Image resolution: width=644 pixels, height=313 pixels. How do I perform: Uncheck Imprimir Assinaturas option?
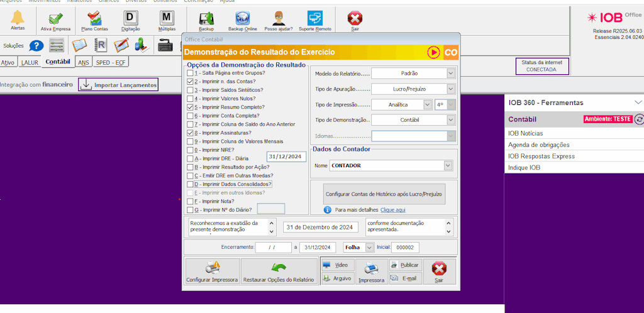tap(190, 133)
